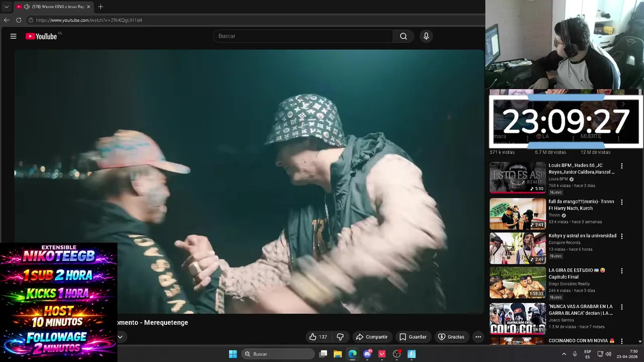The image size is (644, 362).
Task: Start voice search with the microphone
Action: [x=426, y=36]
